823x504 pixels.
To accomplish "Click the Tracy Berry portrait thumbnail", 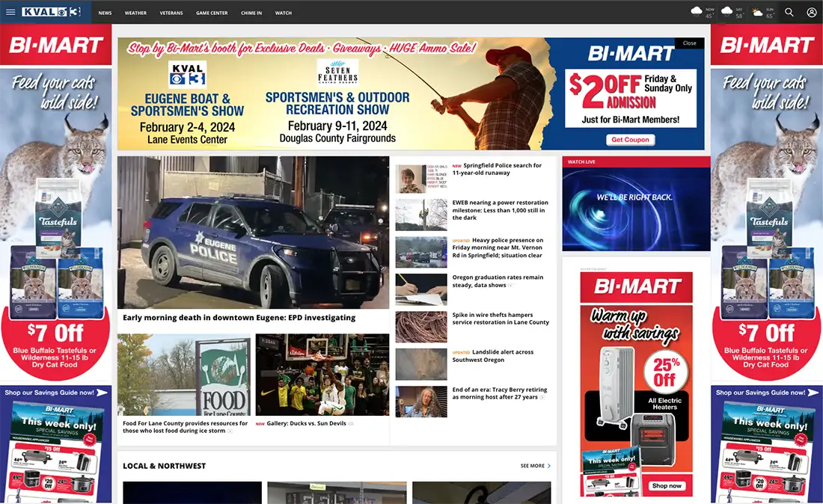I will pyautogui.click(x=421, y=402).
